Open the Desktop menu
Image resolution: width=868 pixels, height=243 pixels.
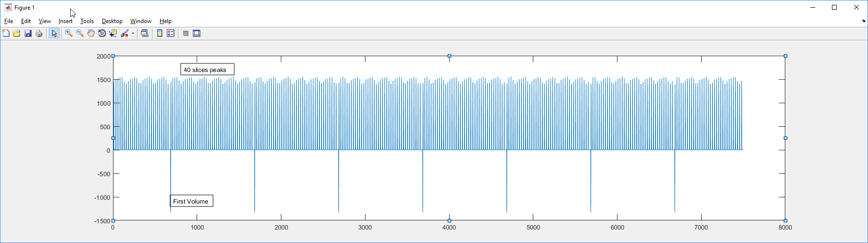112,21
